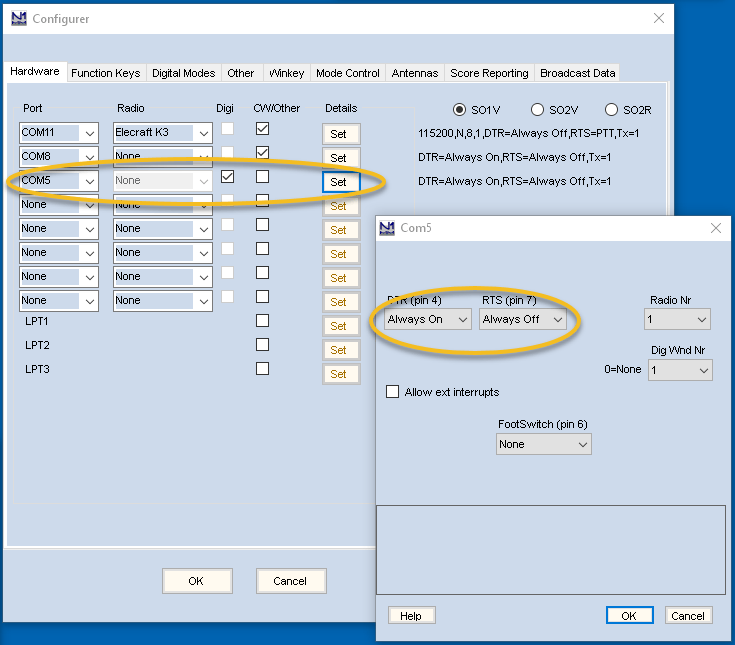This screenshot has width=735, height=645.
Task: Open the Mode Control tab
Action: tap(347, 73)
